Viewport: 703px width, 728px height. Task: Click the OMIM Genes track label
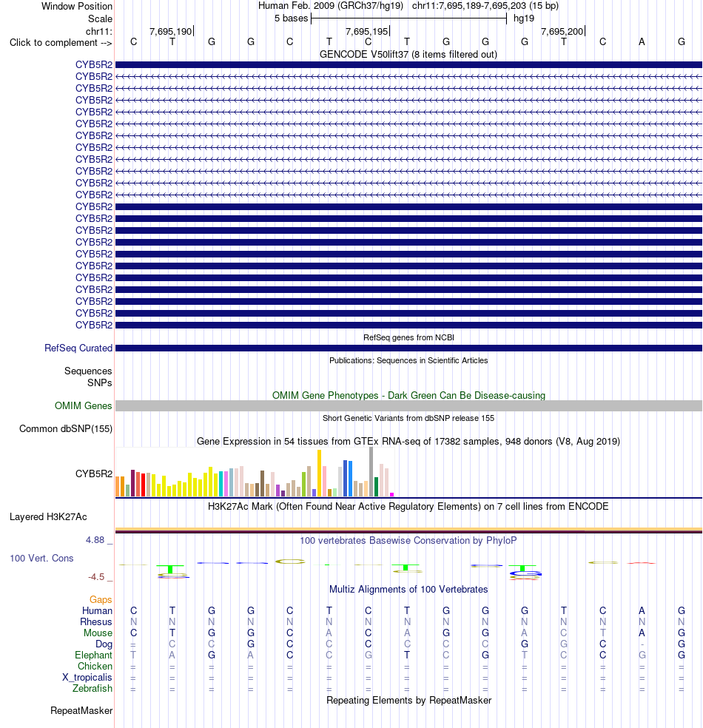84,405
